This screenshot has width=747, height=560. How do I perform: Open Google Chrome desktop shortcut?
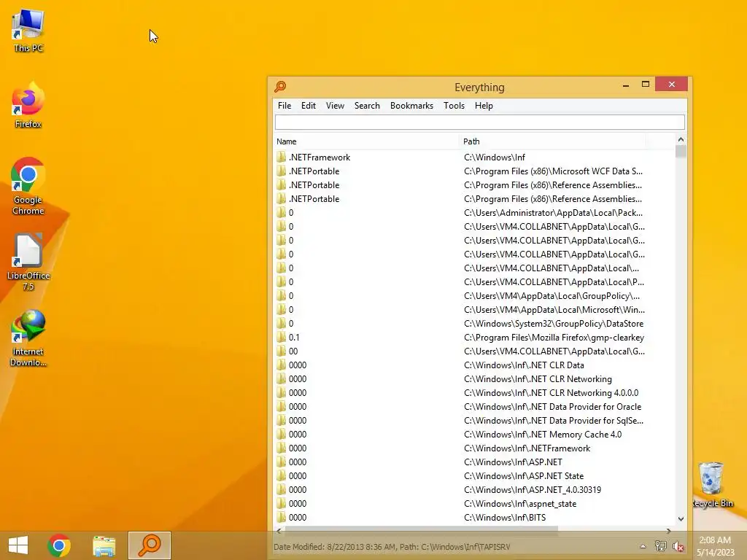tap(28, 186)
